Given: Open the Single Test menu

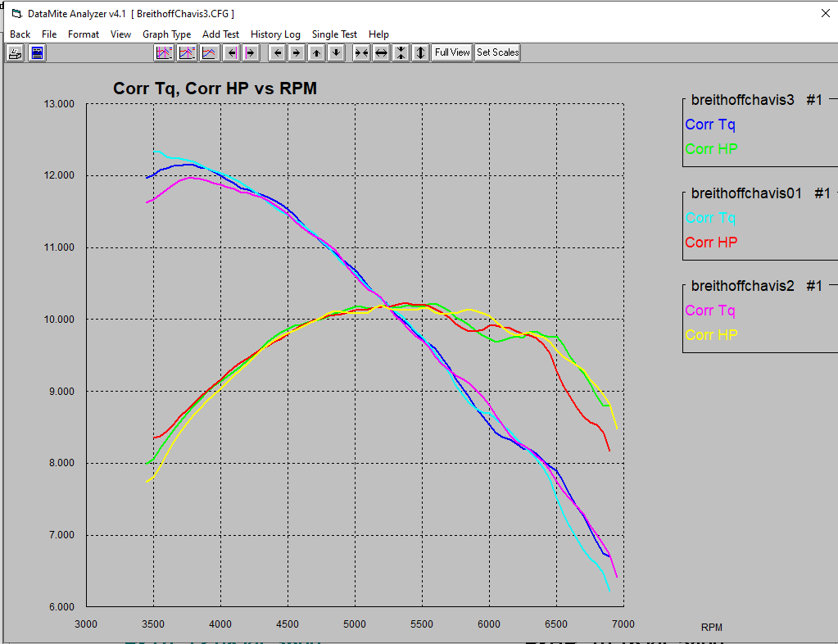Looking at the screenshot, I should tap(334, 34).
